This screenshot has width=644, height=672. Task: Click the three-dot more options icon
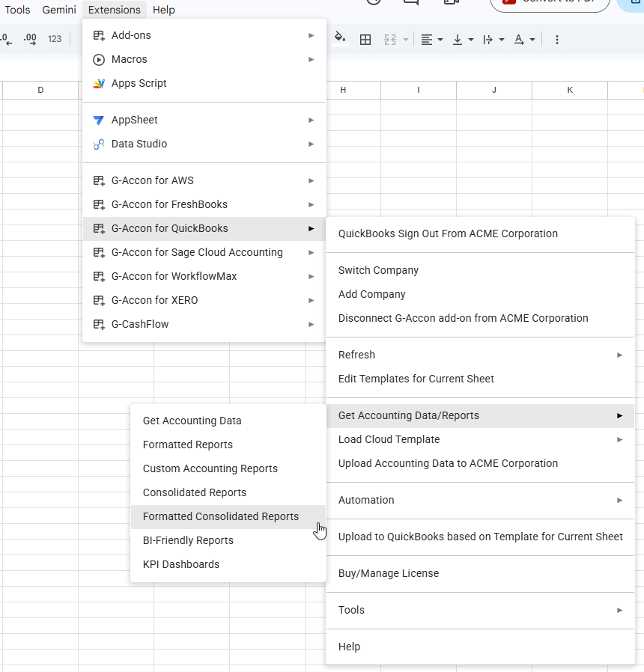click(557, 40)
